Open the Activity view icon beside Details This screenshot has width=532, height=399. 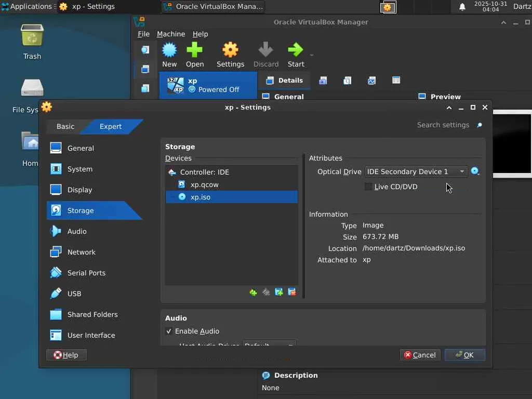(372, 81)
